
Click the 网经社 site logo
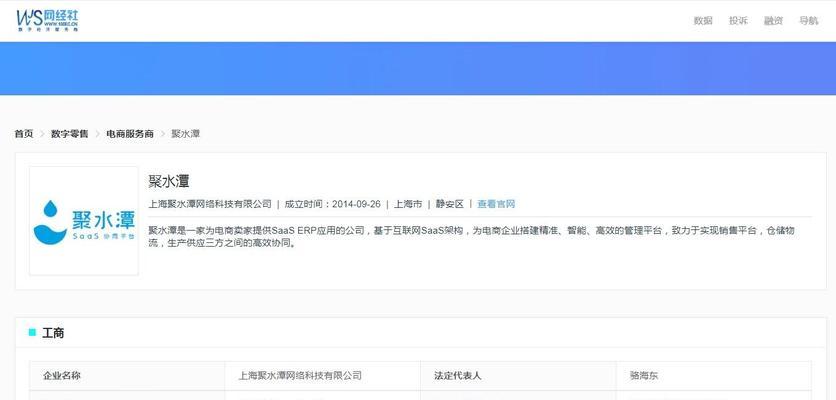point(47,21)
